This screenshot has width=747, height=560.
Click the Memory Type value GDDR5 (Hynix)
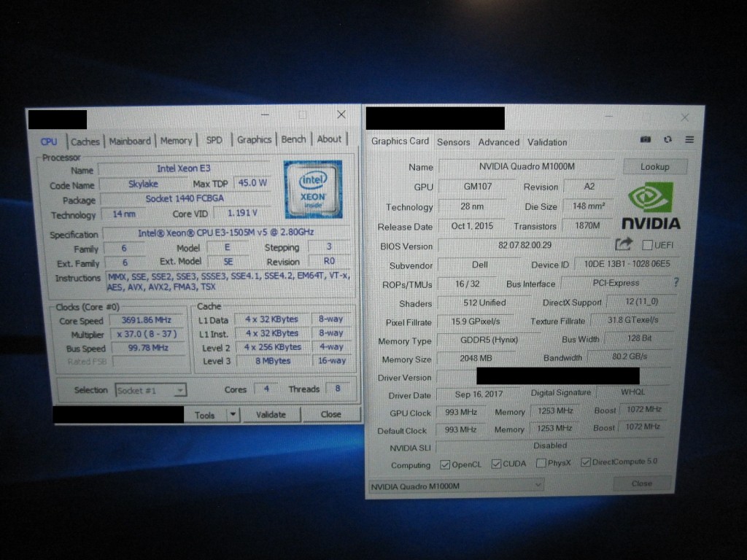(x=489, y=340)
